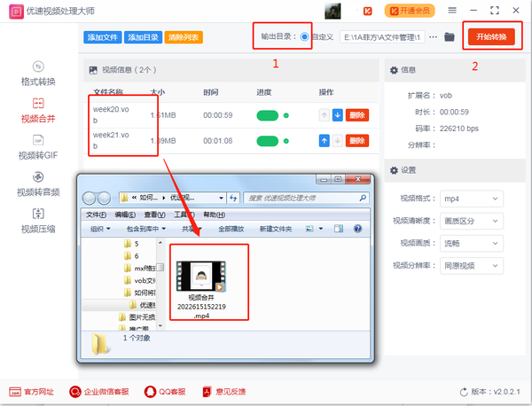Click the orange badge icon beside avatar
The image size is (532, 406).
click(367, 12)
